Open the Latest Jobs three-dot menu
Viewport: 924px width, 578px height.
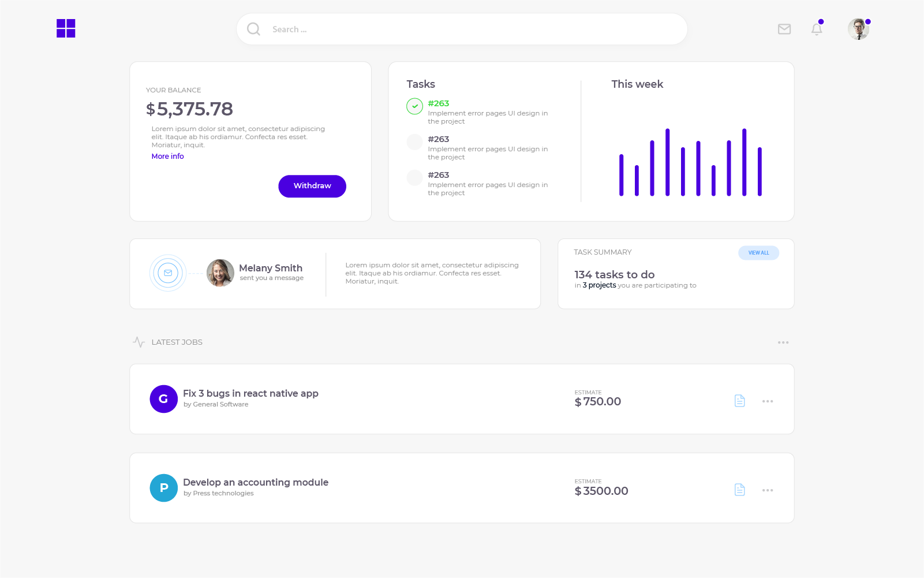click(783, 342)
